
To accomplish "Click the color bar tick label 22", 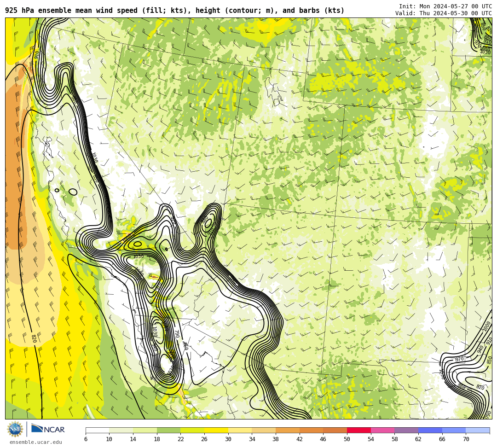I will coord(181,439).
